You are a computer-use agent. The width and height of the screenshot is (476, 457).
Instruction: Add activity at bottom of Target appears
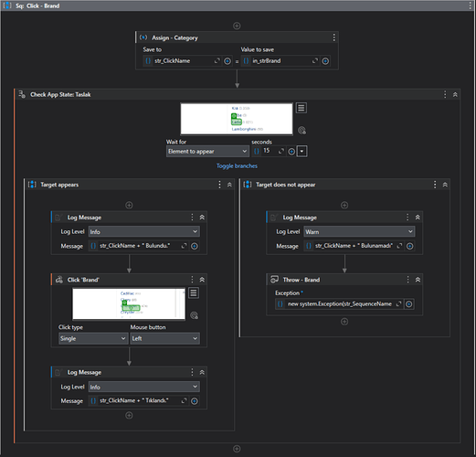click(x=129, y=415)
